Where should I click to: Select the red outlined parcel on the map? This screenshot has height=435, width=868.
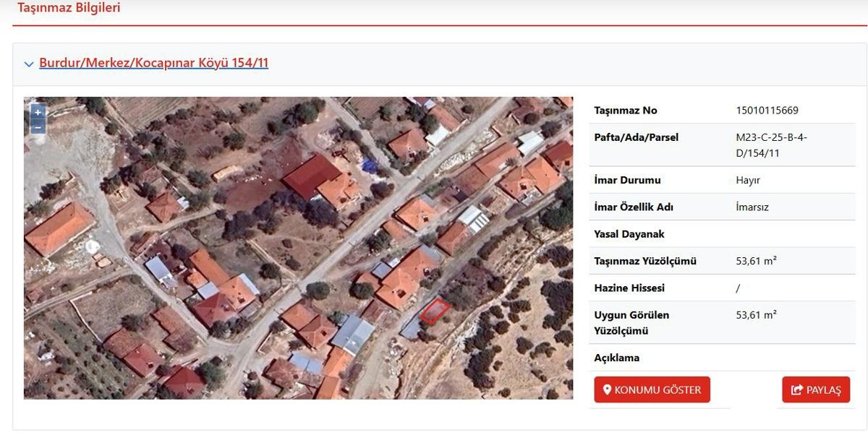[435, 311]
